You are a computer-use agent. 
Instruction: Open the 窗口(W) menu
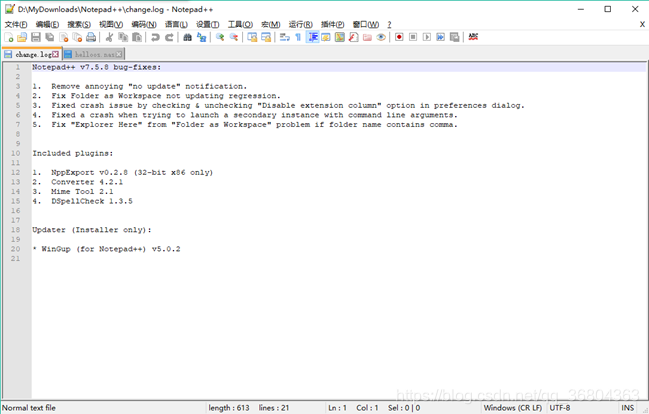(x=365, y=24)
